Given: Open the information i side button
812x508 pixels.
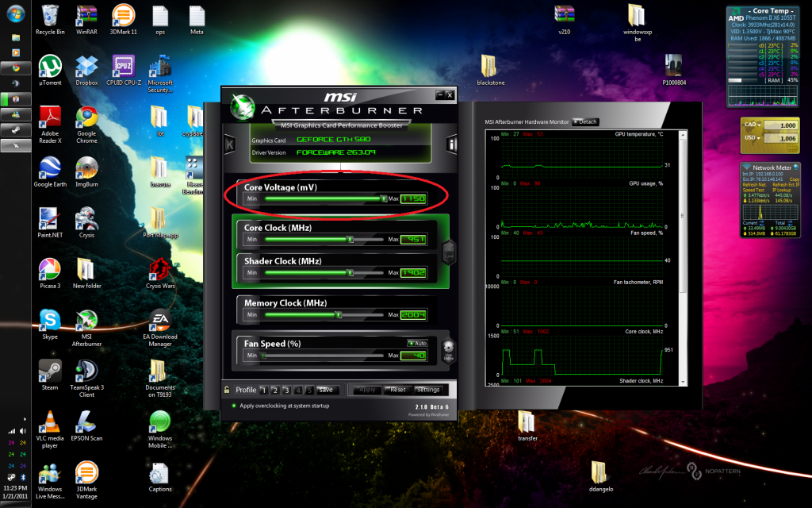Looking at the screenshot, I should click(x=451, y=144).
